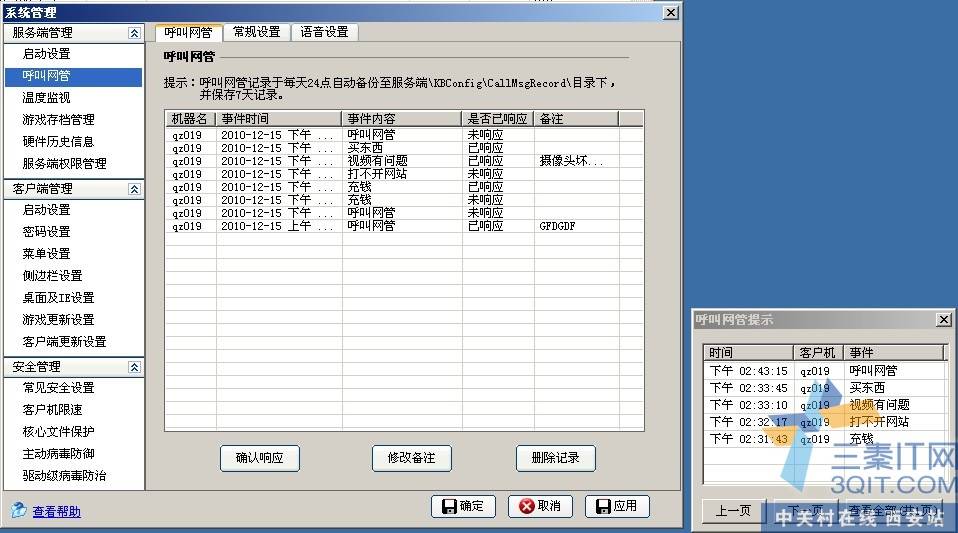Switch to the 呼叫网管 tab
The image size is (958, 533).
(188, 32)
